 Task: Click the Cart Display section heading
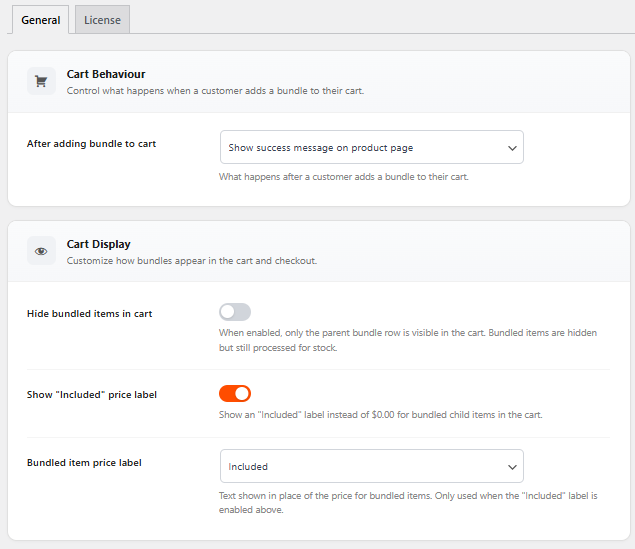(98, 244)
